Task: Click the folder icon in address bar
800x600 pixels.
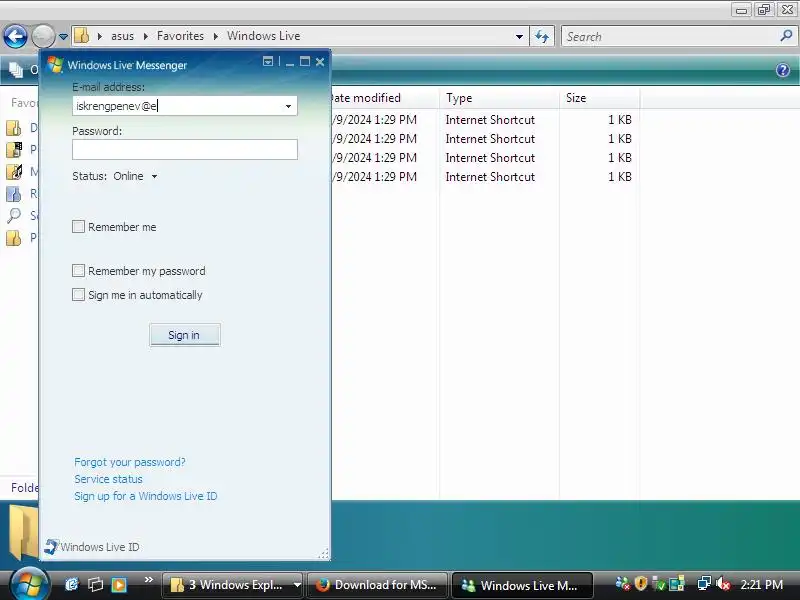Action: 82,36
